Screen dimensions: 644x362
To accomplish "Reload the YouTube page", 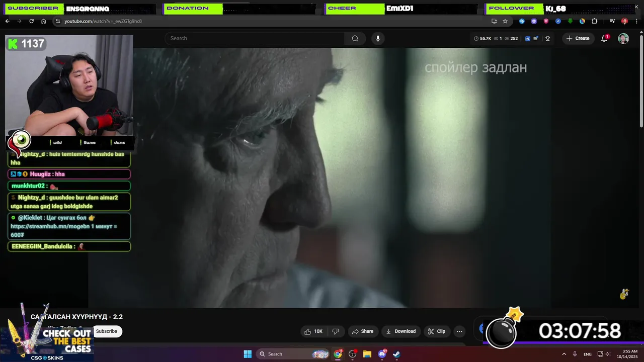I will point(31,21).
